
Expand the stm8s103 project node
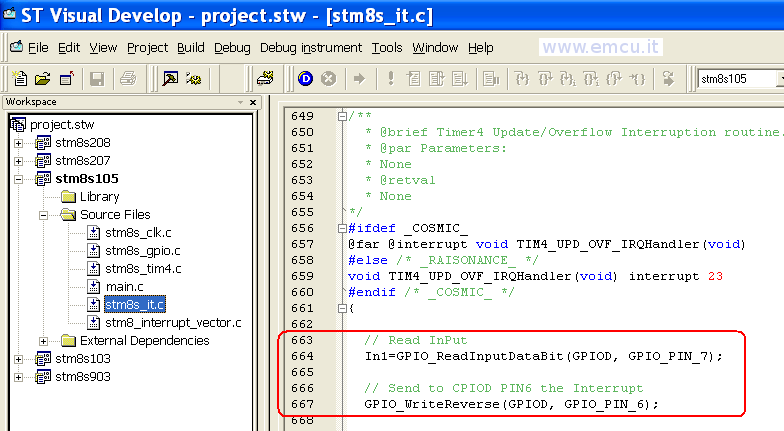(x=18, y=359)
